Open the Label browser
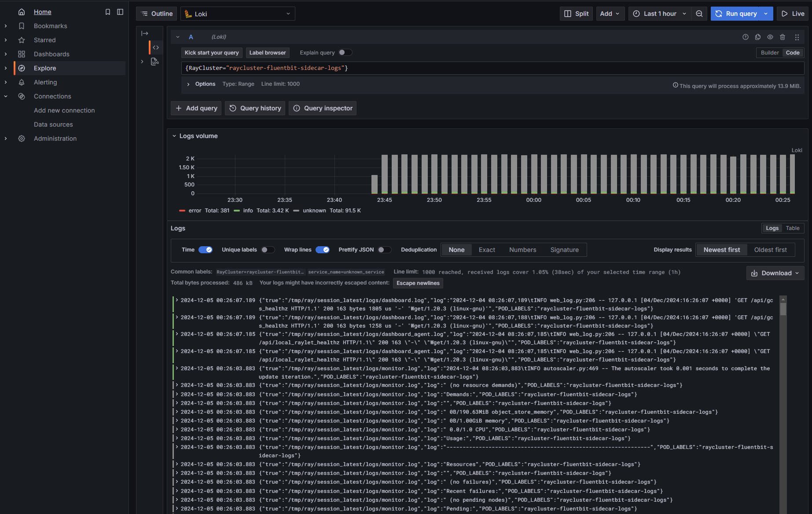Screen dimensions: 812x514 [x=268, y=53]
